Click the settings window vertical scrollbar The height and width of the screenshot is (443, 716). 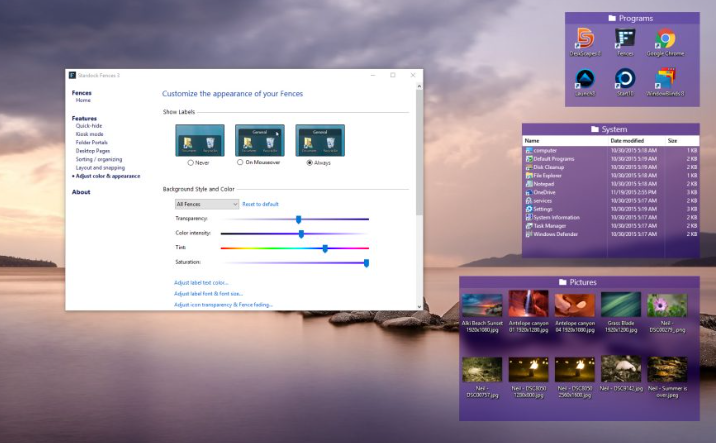[419, 153]
